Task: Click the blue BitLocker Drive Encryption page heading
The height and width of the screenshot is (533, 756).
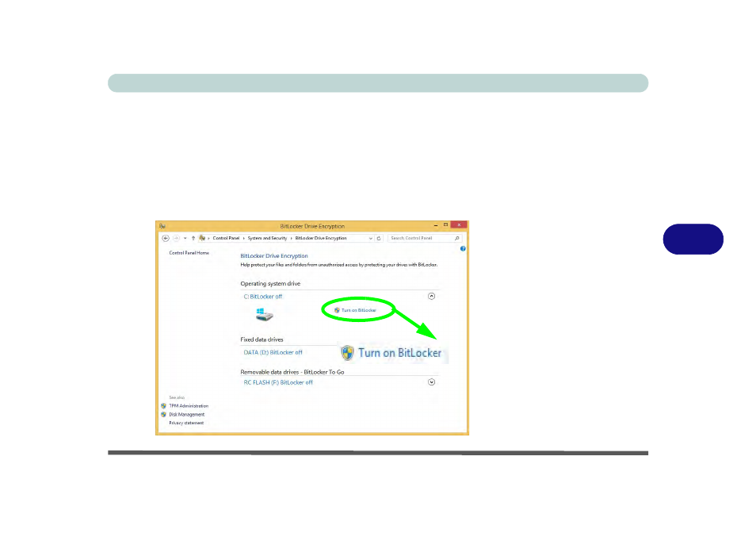Action: pos(274,256)
